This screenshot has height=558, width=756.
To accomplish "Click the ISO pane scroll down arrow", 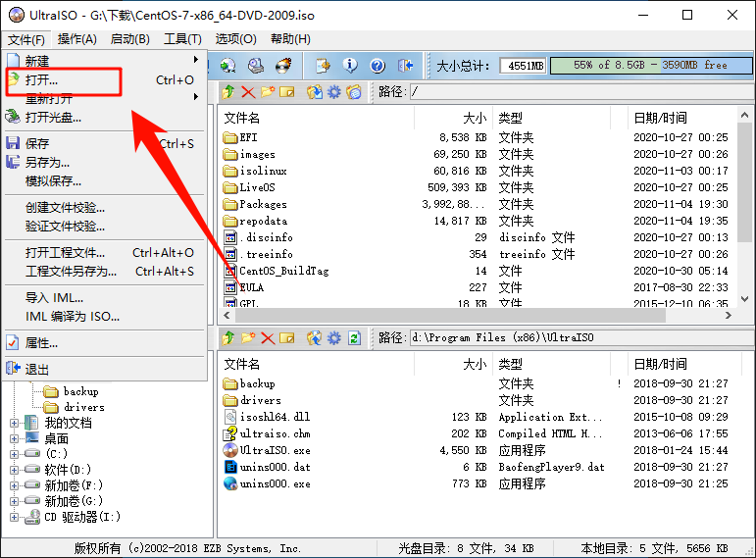I will pos(744,299).
